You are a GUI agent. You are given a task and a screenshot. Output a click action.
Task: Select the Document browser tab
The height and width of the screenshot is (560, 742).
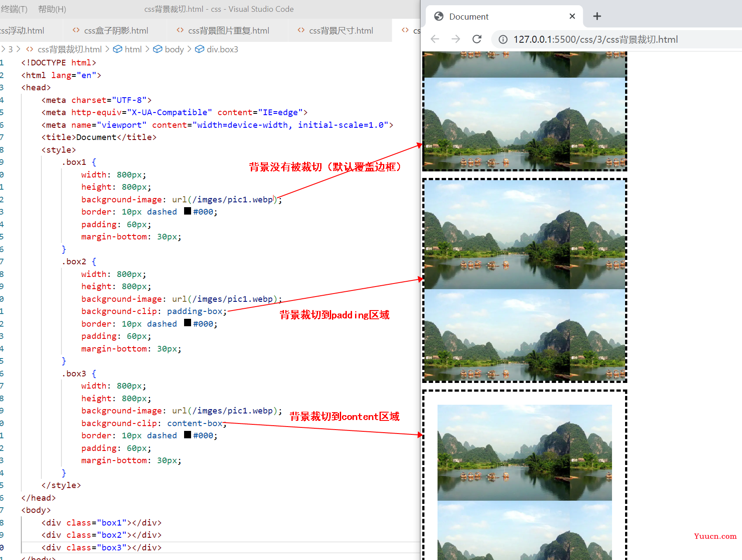point(504,17)
